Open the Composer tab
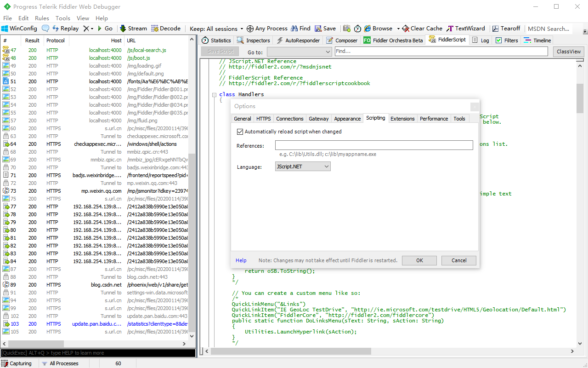588x368 pixels. pos(342,40)
